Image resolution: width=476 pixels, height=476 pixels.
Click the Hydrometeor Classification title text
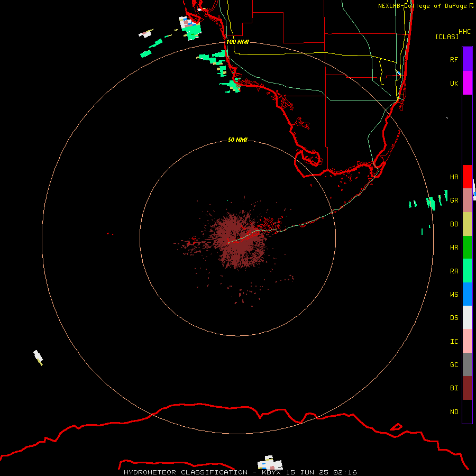click(x=186, y=472)
